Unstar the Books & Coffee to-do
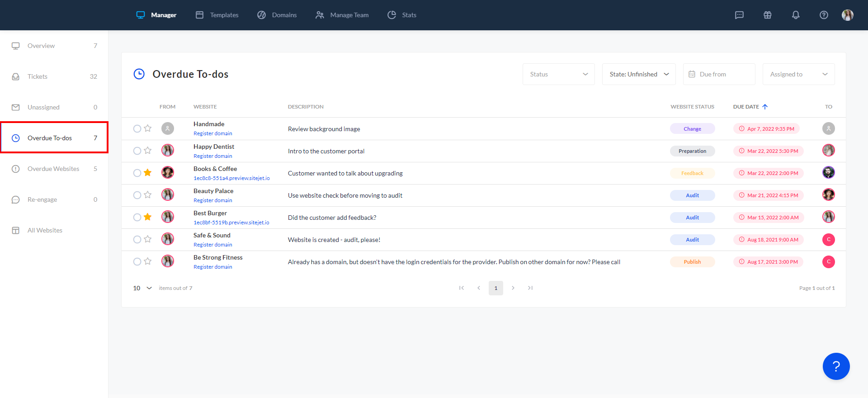Image resolution: width=868 pixels, height=398 pixels. coord(148,173)
